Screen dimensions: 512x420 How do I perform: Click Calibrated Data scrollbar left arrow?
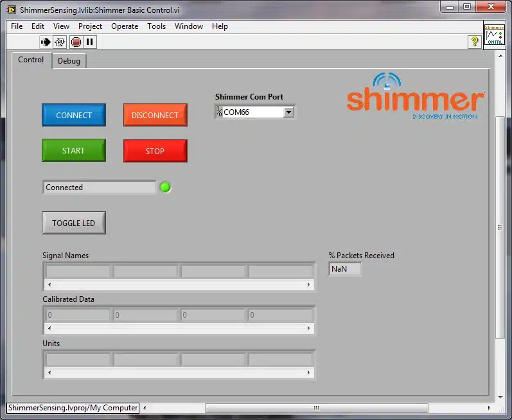[x=49, y=328]
